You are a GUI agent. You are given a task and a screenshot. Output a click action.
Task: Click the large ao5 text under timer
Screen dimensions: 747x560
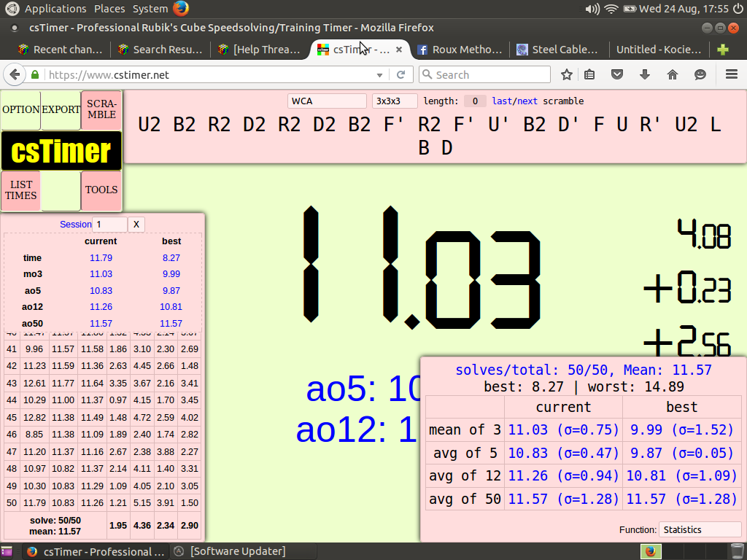[363, 389]
